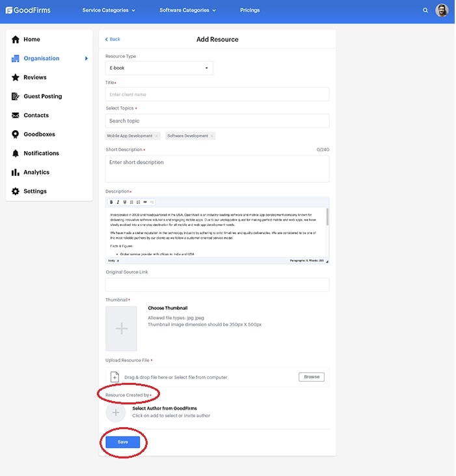Image resolution: width=456 pixels, height=476 pixels.
Task: Click the GoodFirms logo
Action: 28,10
